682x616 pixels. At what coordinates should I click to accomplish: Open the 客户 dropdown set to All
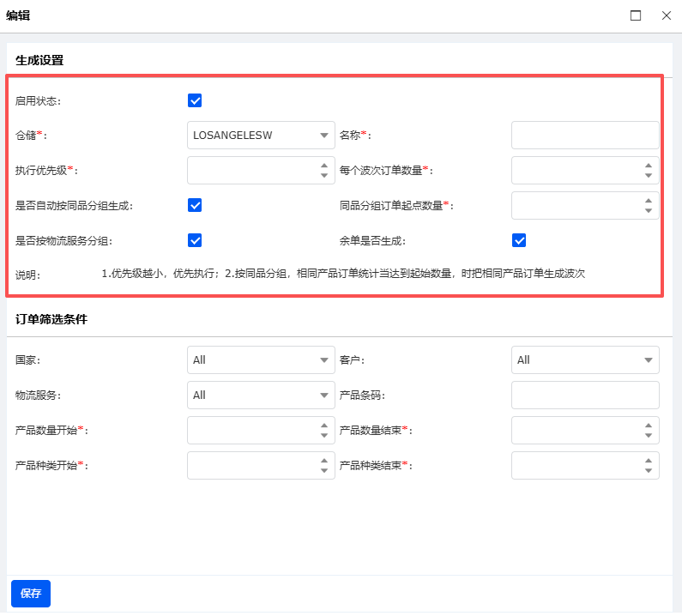585,360
